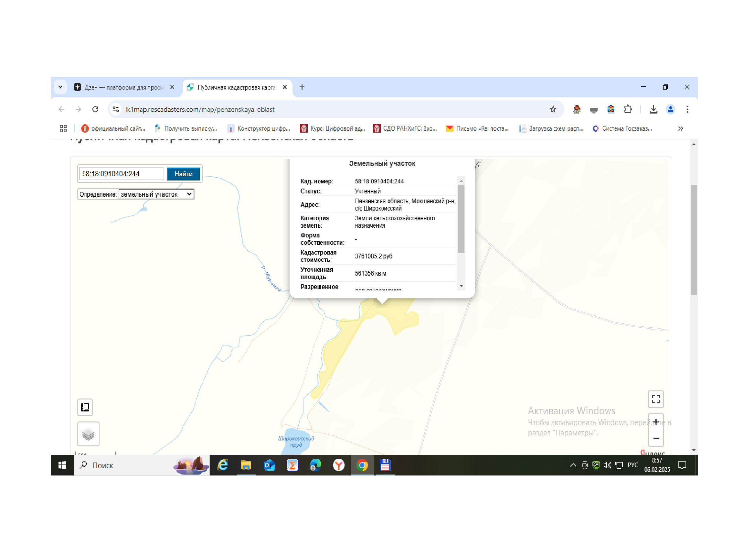Open the Chrome profile avatar
756x535 pixels.
(x=670, y=109)
